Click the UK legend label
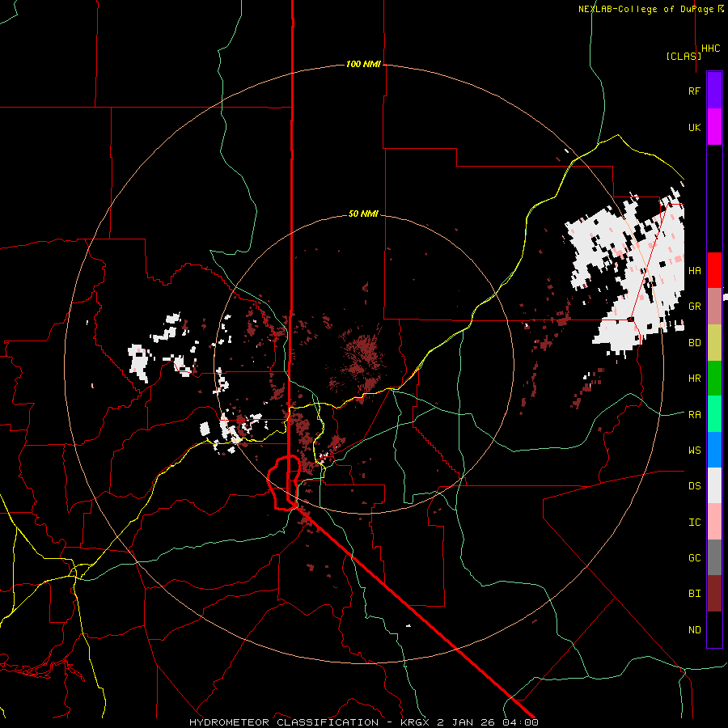728x728 pixels. point(694,127)
